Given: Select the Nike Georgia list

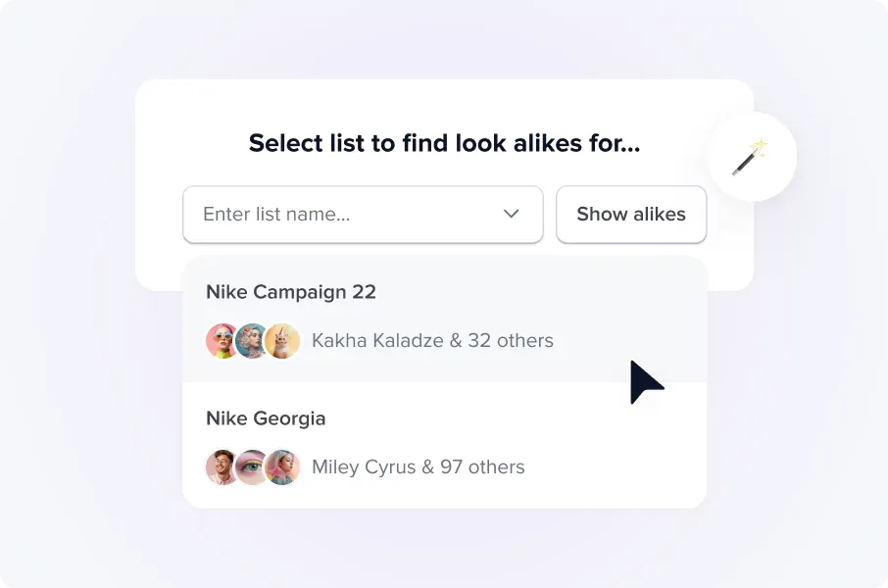Looking at the screenshot, I should pos(445,445).
